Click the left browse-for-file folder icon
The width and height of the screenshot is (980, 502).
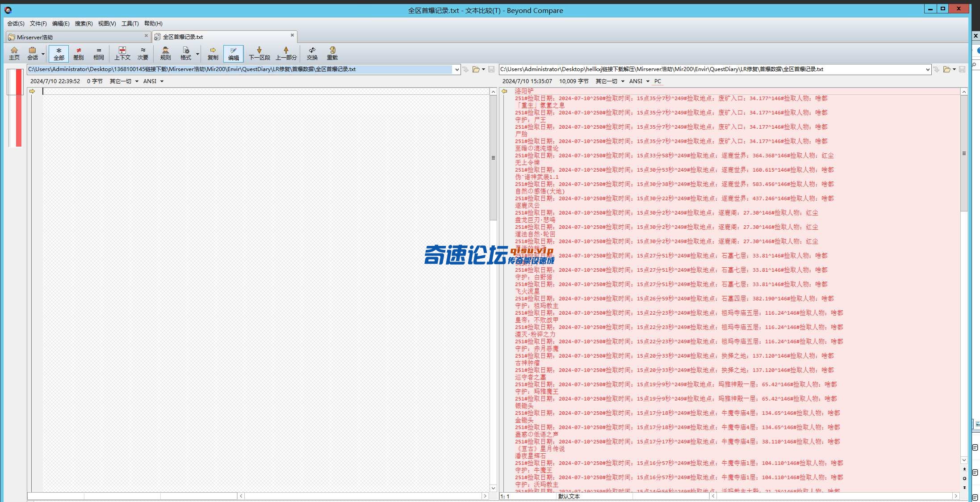click(476, 69)
